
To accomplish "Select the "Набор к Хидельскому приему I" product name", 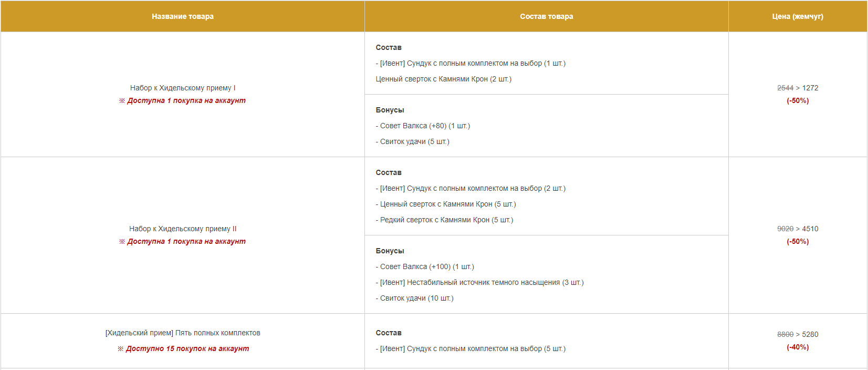I will 183,88.
